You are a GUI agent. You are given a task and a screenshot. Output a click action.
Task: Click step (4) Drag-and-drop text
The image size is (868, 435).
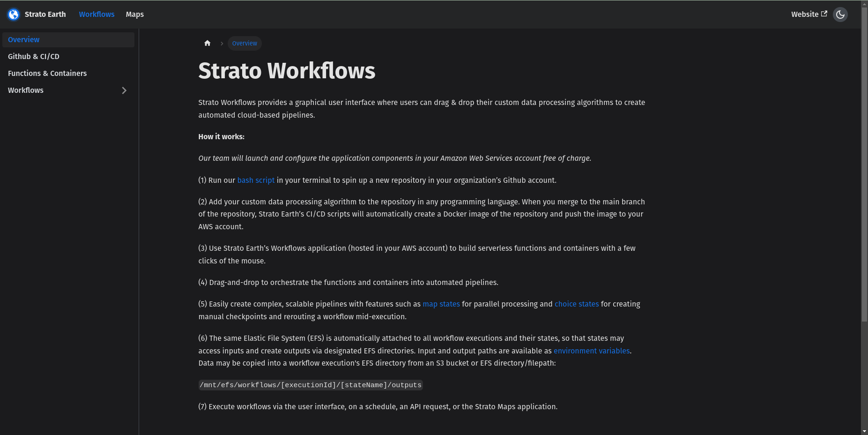[349, 283]
